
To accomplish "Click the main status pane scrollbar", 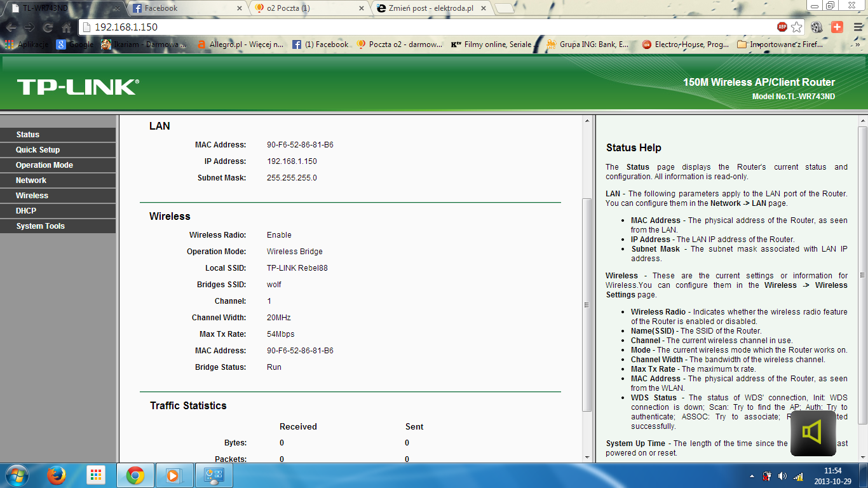I will point(587,305).
